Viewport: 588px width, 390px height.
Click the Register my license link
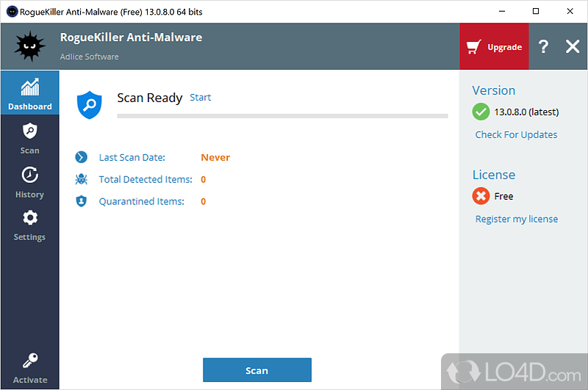[x=517, y=219]
